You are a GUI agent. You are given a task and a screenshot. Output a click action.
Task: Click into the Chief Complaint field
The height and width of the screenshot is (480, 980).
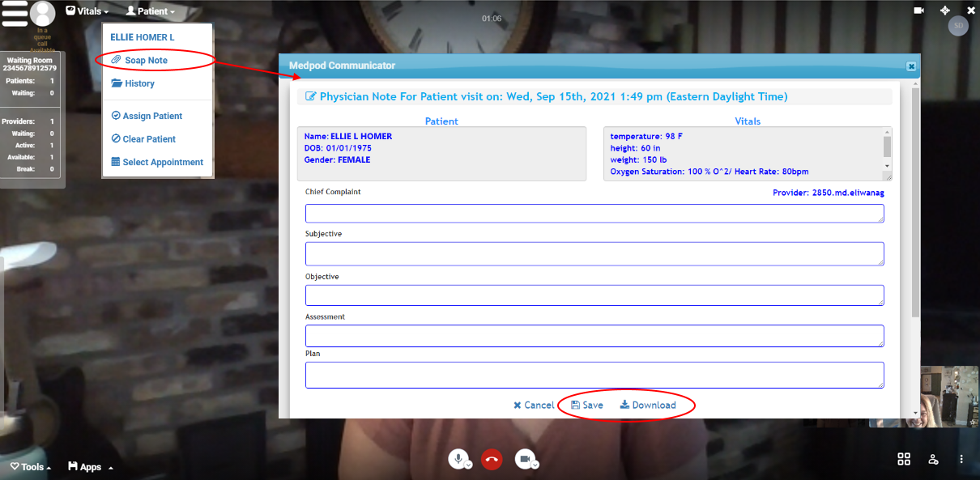click(594, 213)
